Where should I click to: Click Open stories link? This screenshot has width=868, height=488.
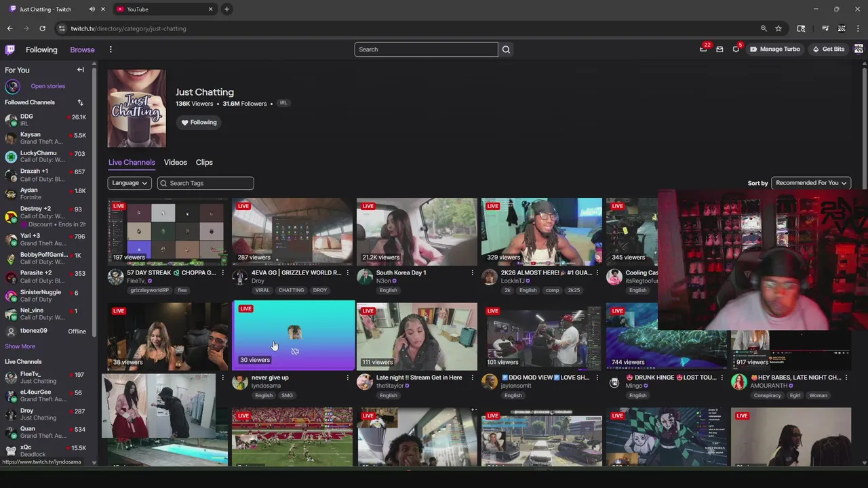tap(47, 86)
